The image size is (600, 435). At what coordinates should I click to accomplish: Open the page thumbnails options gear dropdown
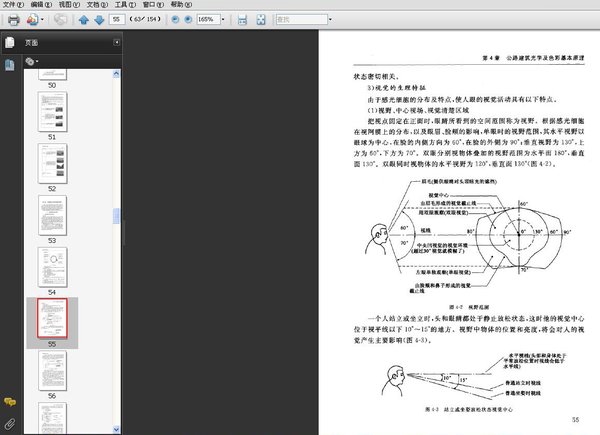click(x=32, y=61)
